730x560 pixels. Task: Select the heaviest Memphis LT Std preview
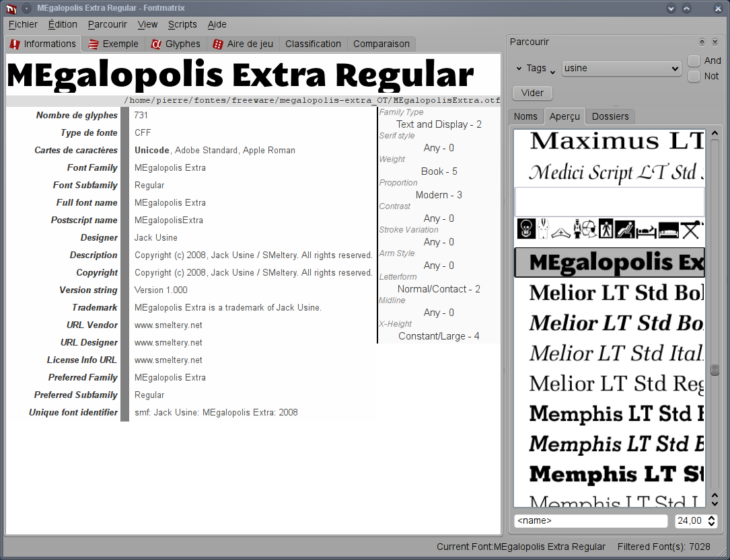[x=610, y=474]
